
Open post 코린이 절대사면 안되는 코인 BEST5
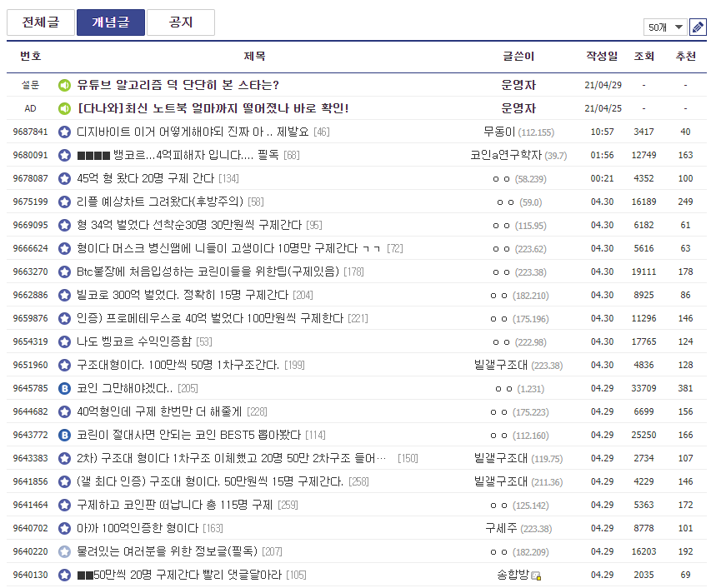pos(188,435)
